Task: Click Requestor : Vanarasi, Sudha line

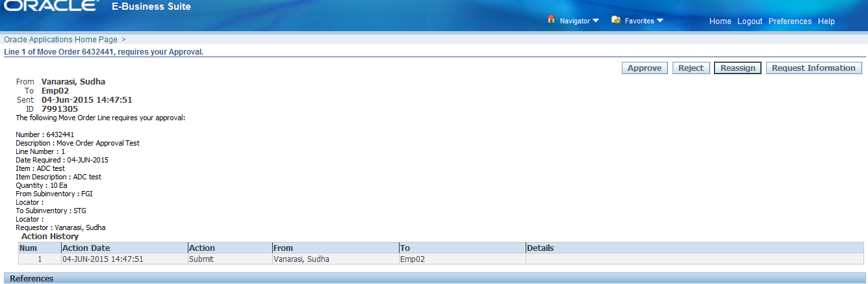Action: click(60, 227)
